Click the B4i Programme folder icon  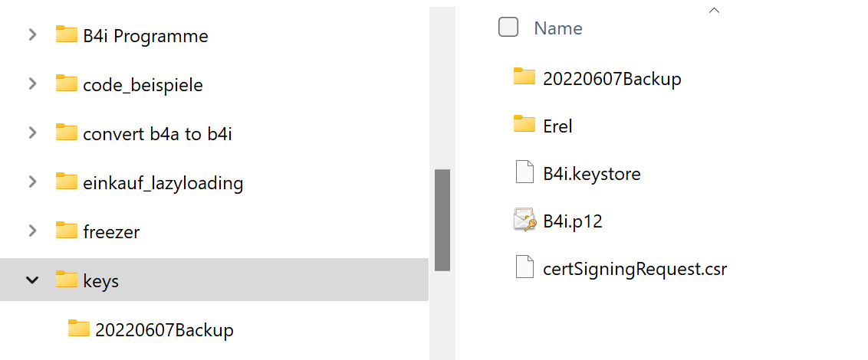tap(67, 35)
